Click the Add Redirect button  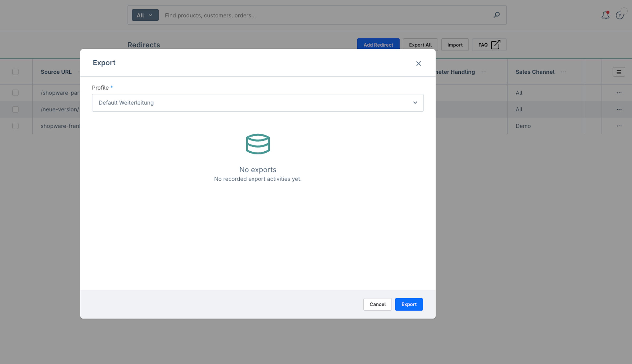[378, 45]
